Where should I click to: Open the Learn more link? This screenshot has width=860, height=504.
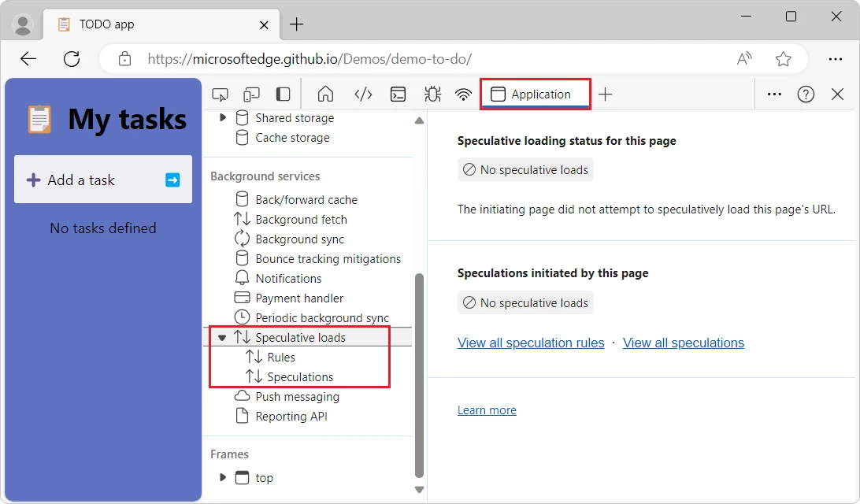pos(487,410)
